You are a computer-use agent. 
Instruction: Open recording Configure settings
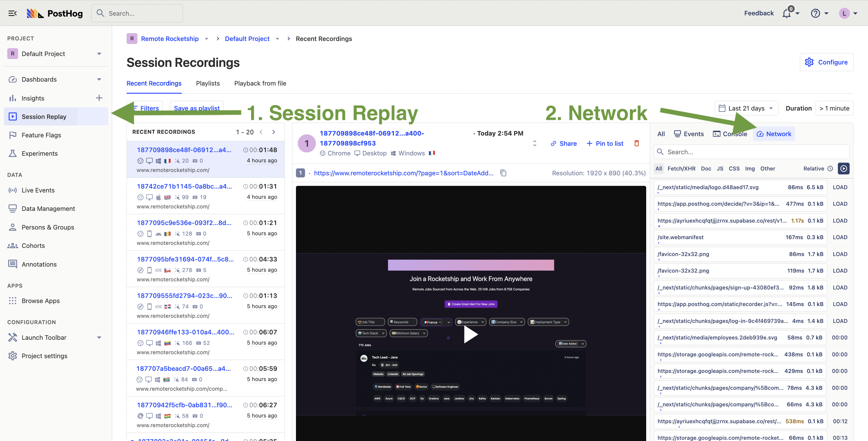[826, 62]
